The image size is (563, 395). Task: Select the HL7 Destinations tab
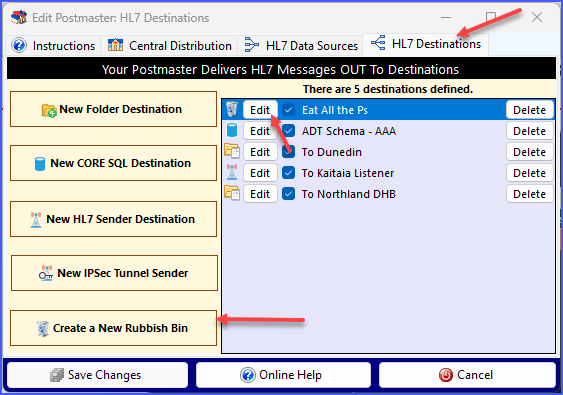pyautogui.click(x=425, y=44)
